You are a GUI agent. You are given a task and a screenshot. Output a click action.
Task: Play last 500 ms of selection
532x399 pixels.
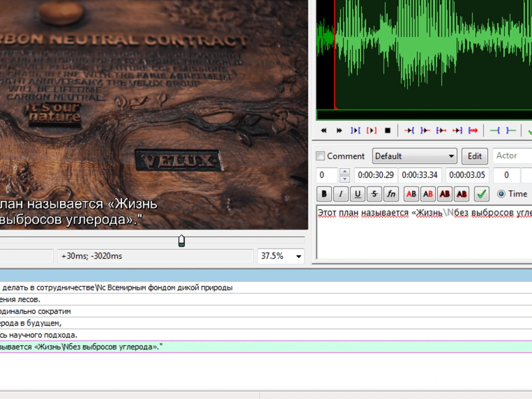457,131
